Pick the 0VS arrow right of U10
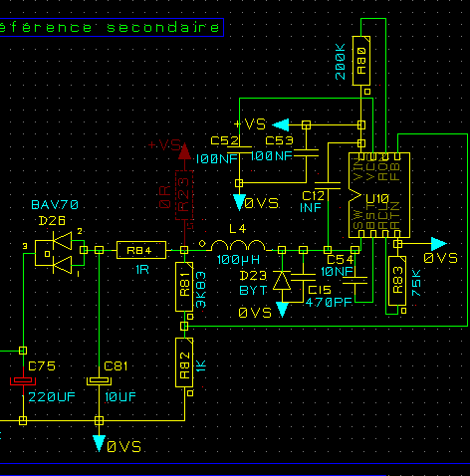 click(x=439, y=244)
